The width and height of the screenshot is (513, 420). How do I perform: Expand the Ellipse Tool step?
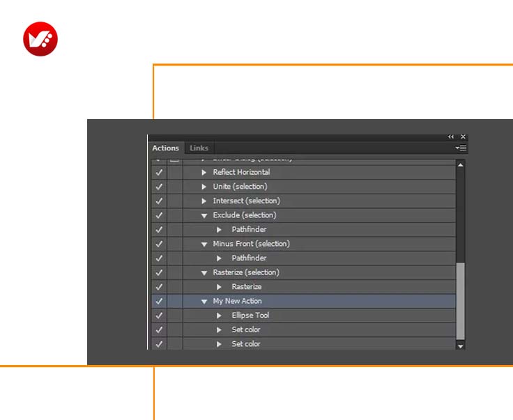coord(219,316)
